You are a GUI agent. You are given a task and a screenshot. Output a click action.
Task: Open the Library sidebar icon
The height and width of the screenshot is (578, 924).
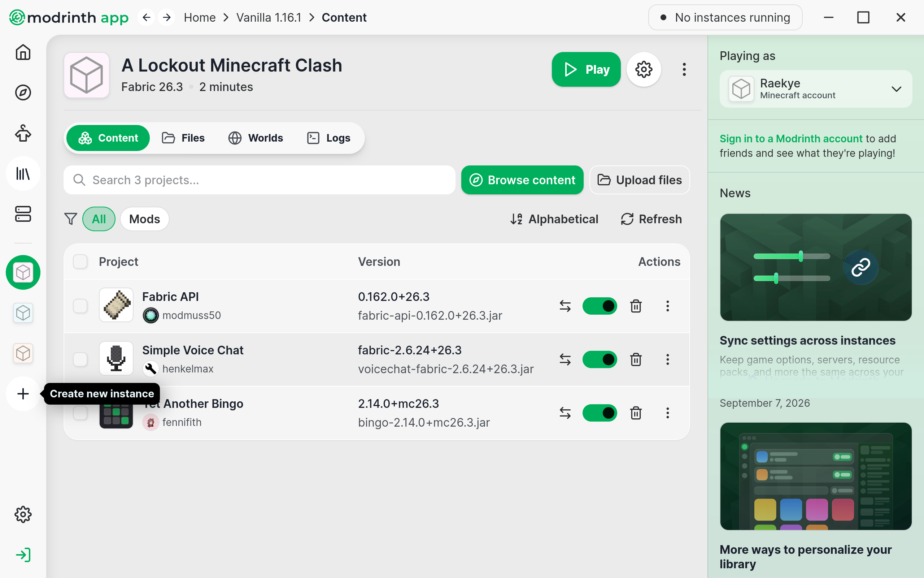coord(23,173)
